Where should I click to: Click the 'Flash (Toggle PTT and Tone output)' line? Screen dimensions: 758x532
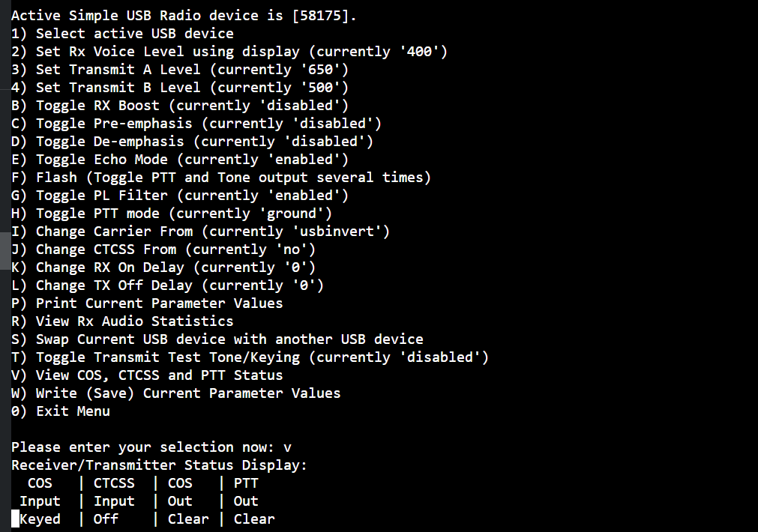(221, 178)
